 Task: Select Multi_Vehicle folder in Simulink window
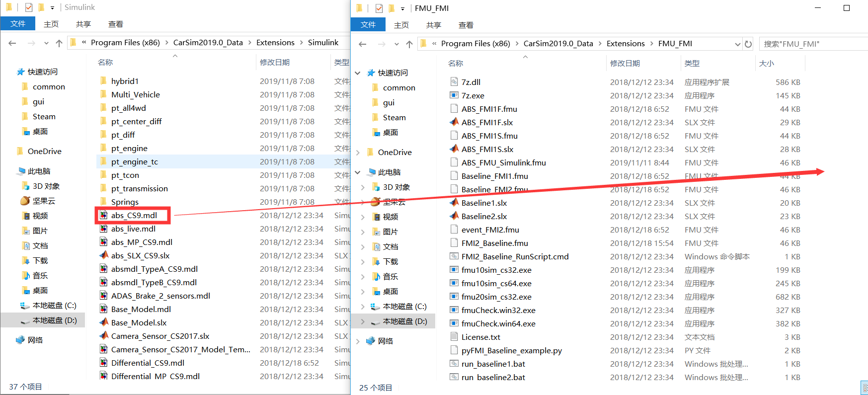135,94
